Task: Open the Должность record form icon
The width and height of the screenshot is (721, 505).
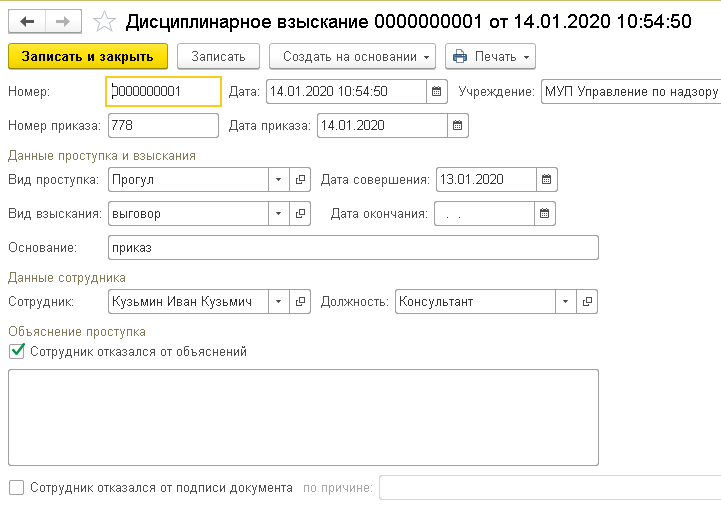Action: click(x=588, y=301)
